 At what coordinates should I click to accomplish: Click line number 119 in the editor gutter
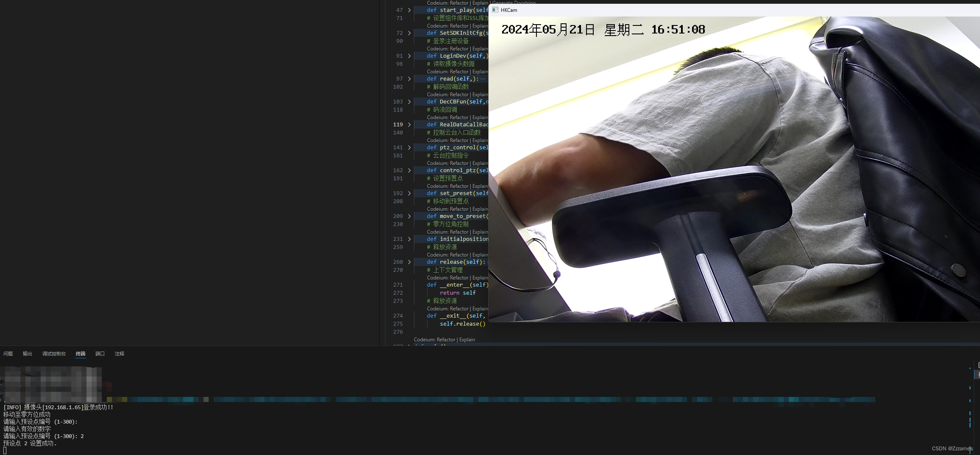[398, 124]
